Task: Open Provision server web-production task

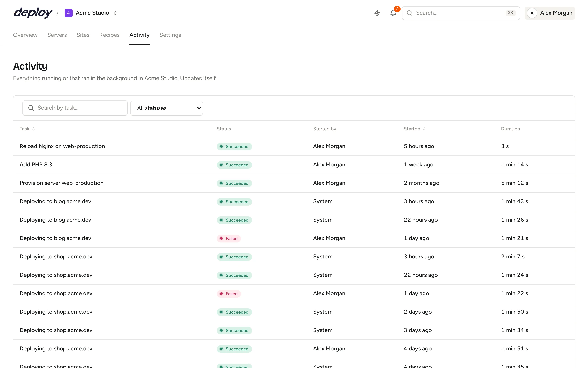Action: [x=61, y=183]
